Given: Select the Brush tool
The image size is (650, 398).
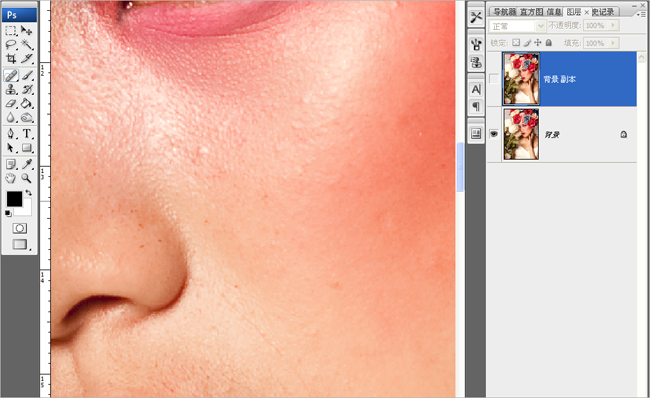Looking at the screenshot, I should 27,75.
